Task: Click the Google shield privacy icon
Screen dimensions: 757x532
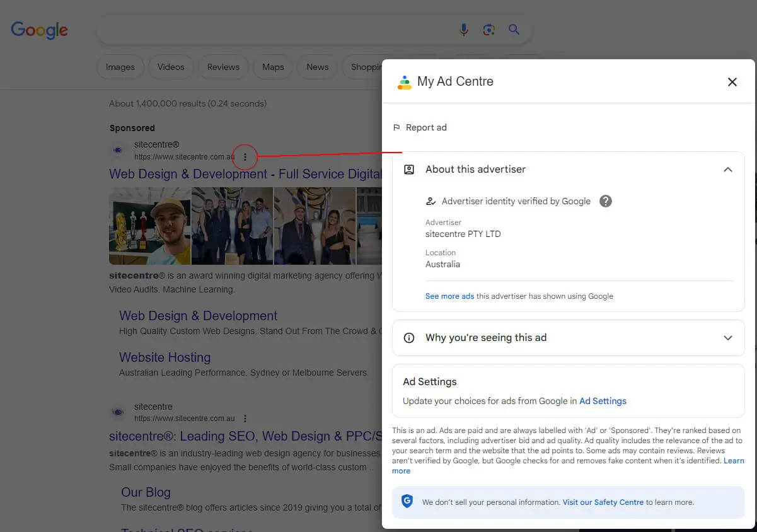Action: click(x=407, y=502)
